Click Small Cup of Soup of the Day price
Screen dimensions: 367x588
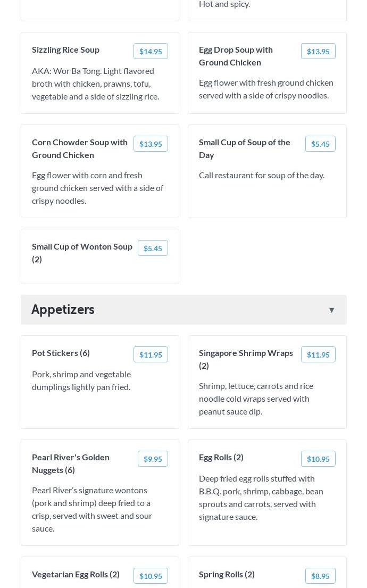point(320,144)
